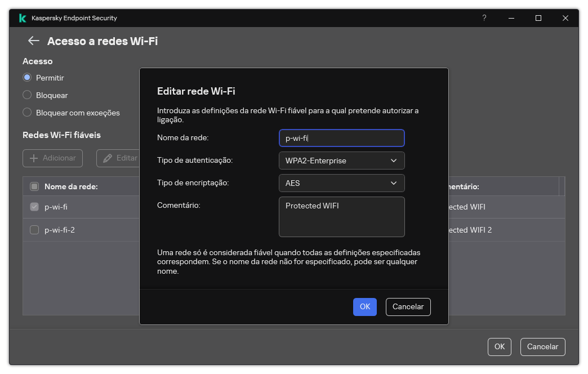
Task: Check the p-wi-fi-2 network entry
Action: point(34,230)
